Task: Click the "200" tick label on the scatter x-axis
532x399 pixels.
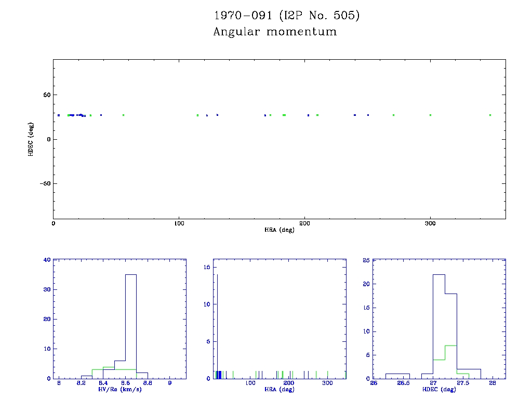Action: click(x=304, y=223)
